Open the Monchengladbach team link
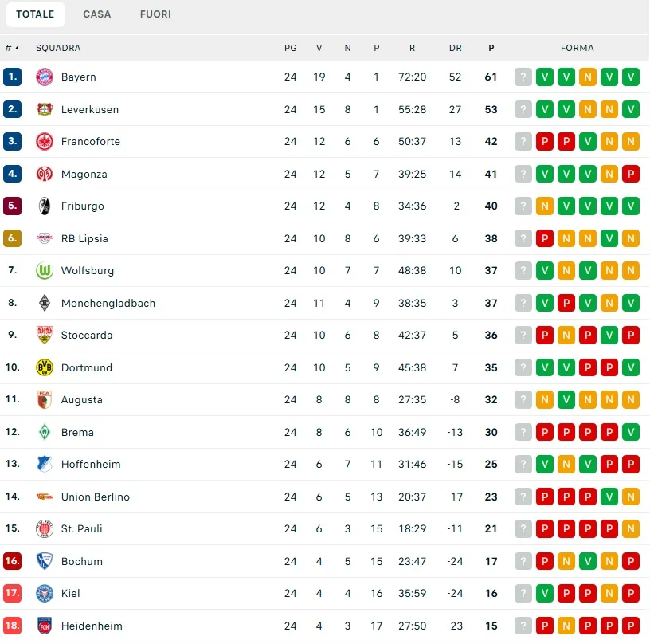The height and width of the screenshot is (644, 650). [x=108, y=303]
